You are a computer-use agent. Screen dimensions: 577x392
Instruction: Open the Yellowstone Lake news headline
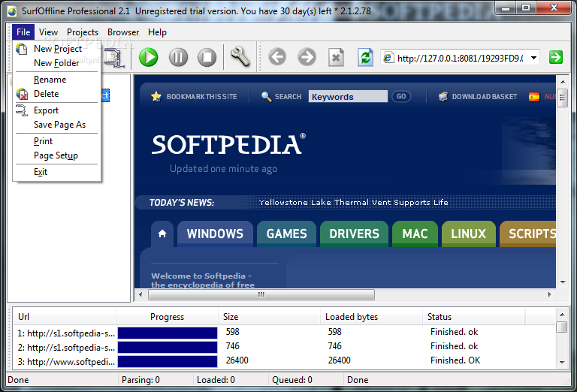coord(353,202)
